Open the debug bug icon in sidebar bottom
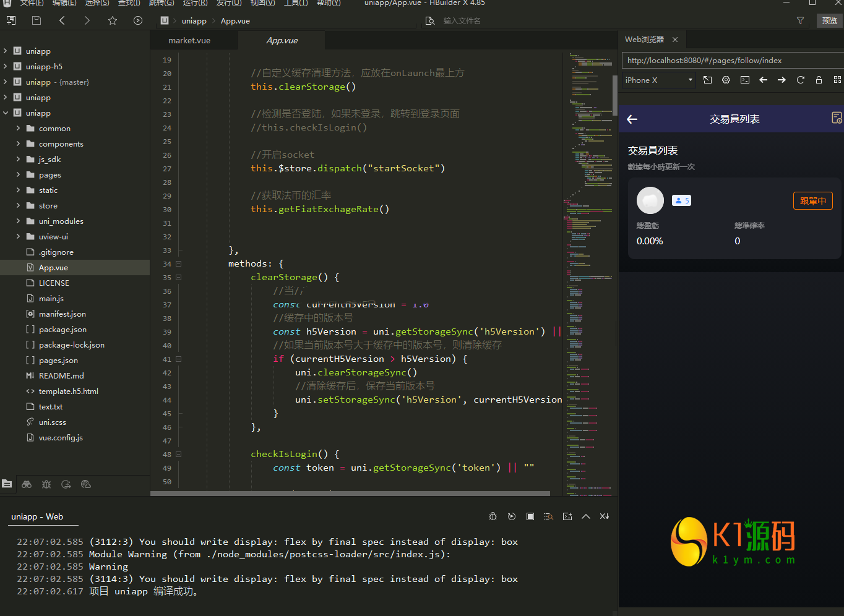Viewport: 844px width, 616px height. 46,484
